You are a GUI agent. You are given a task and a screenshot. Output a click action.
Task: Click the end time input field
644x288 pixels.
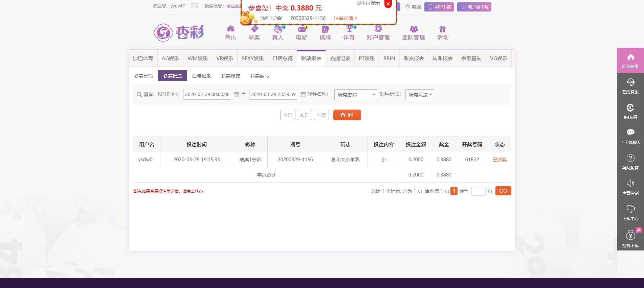coord(273,94)
